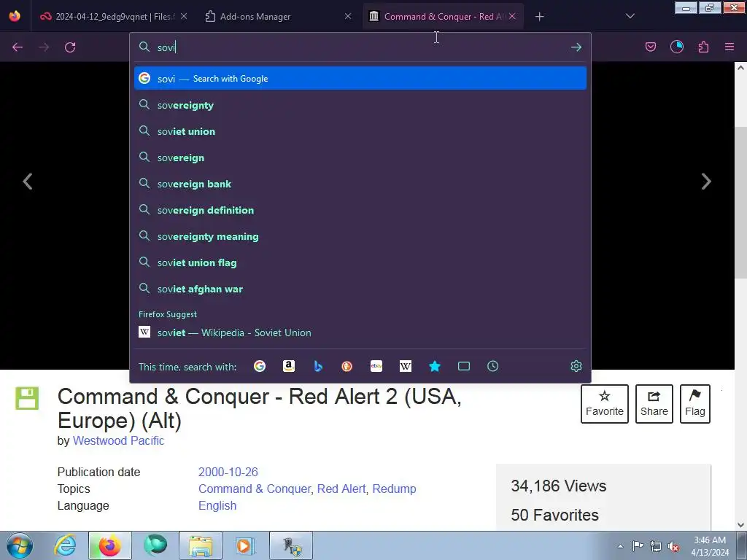Select 'sovi — Search with Google' suggestion
The height and width of the screenshot is (560, 747).
tap(360, 79)
